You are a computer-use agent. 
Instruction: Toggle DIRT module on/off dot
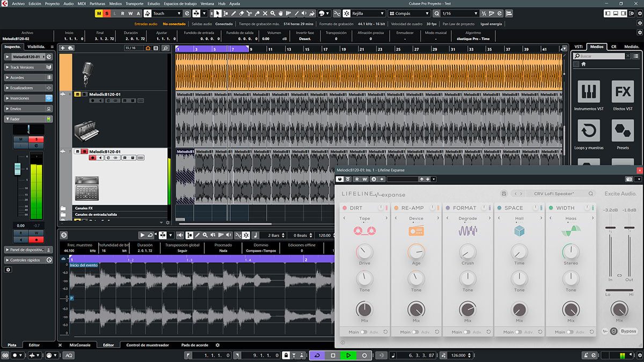click(x=345, y=208)
